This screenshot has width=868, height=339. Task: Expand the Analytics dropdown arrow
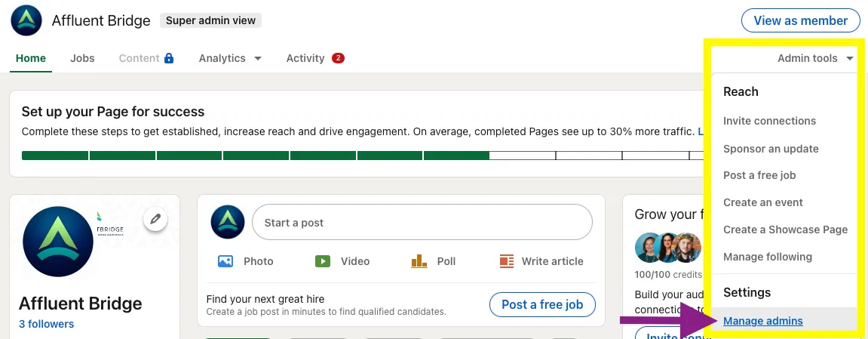[258, 59]
